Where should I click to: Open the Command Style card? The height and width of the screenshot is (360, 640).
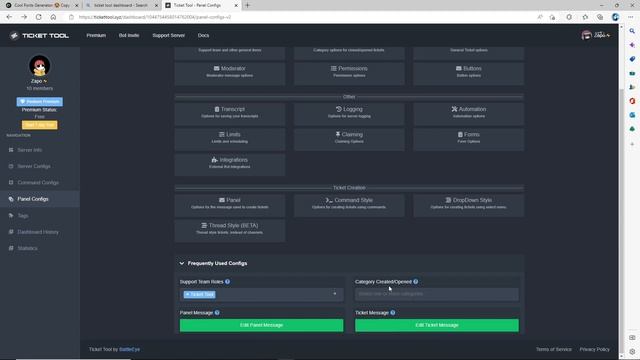349,204
